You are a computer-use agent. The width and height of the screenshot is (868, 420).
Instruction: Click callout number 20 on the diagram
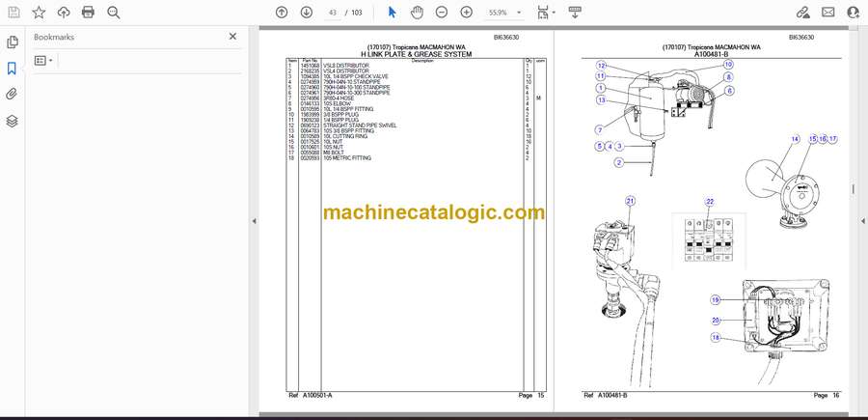pyautogui.click(x=716, y=320)
